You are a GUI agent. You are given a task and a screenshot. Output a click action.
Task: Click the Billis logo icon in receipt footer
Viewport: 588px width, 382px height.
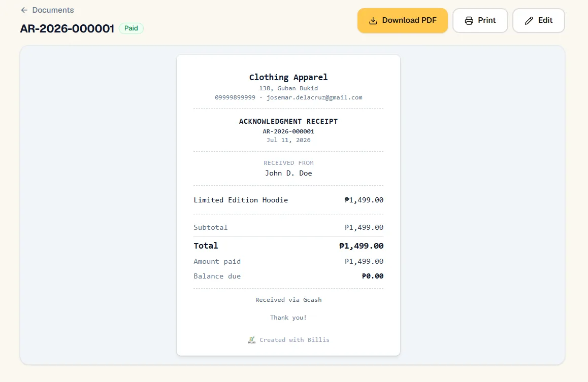pyautogui.click(x=252, y=340)
